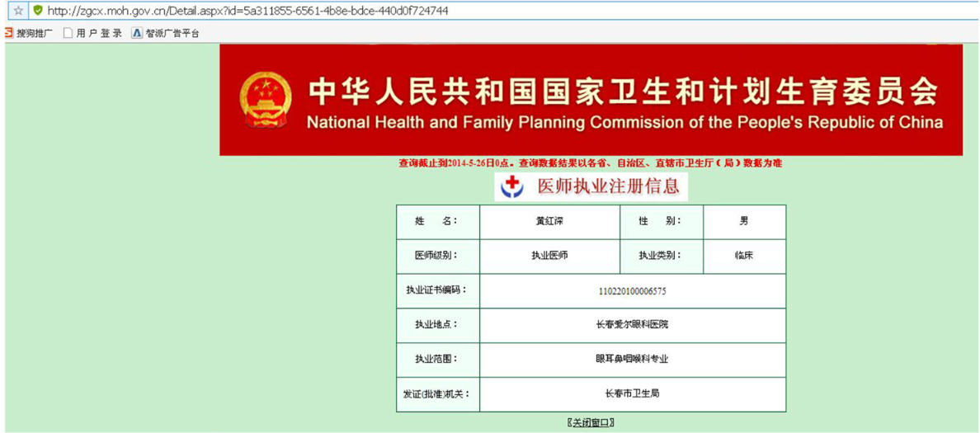Click the 执业范围 label cell
The image size is (980, 433).
click(x=438, y=360)
